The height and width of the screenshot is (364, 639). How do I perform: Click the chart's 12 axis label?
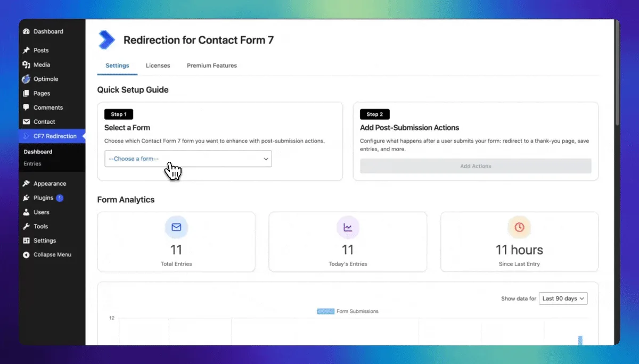[x=112, y=318]
